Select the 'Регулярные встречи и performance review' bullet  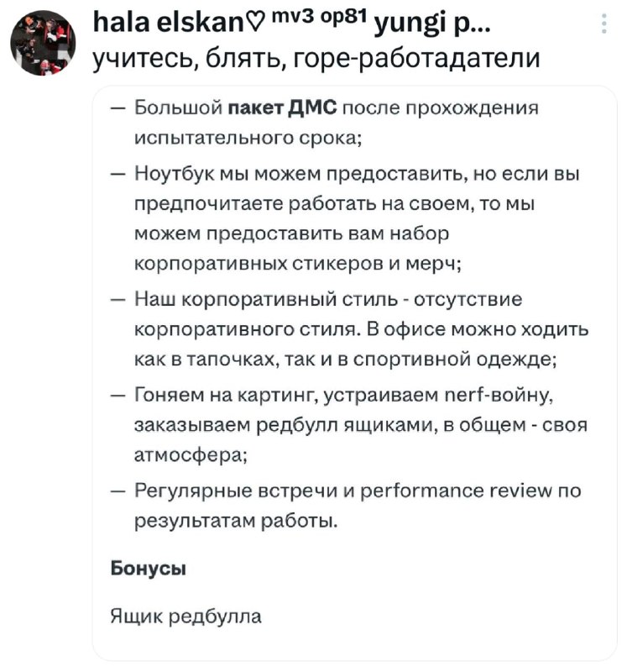357,491
